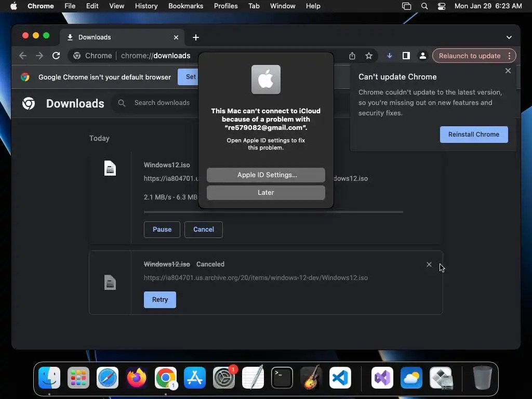The width and height of the screenshot is (532, 399).
Task: Open Visual Studio from the Dock
Action: [x=382, y=378]
